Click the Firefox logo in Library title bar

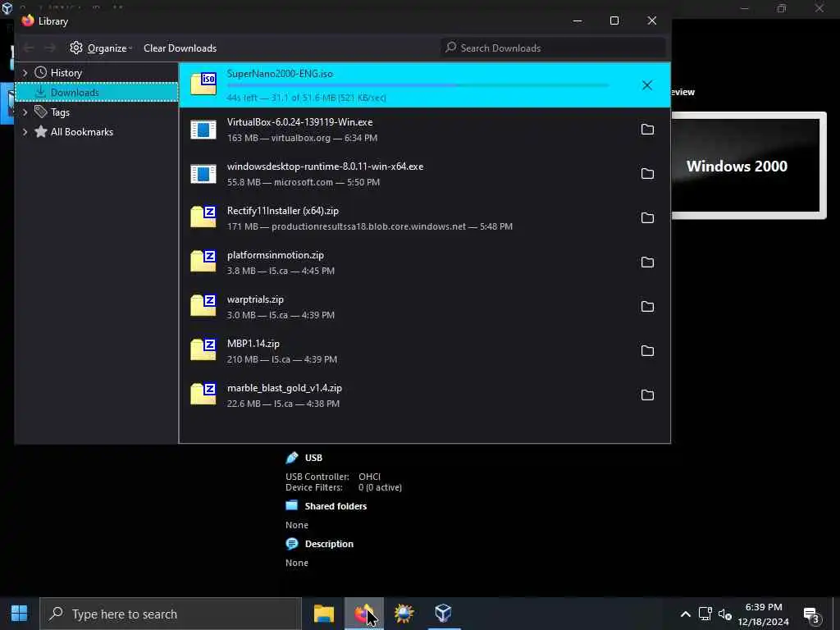click(x=28, y=21)
